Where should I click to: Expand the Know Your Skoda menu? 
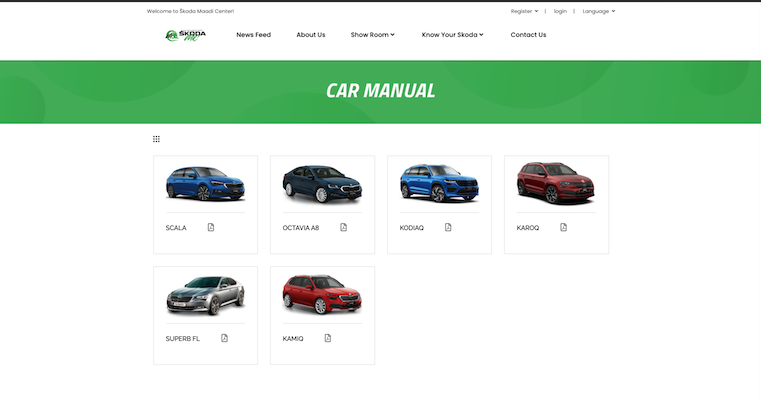click(x=452, y=35)
